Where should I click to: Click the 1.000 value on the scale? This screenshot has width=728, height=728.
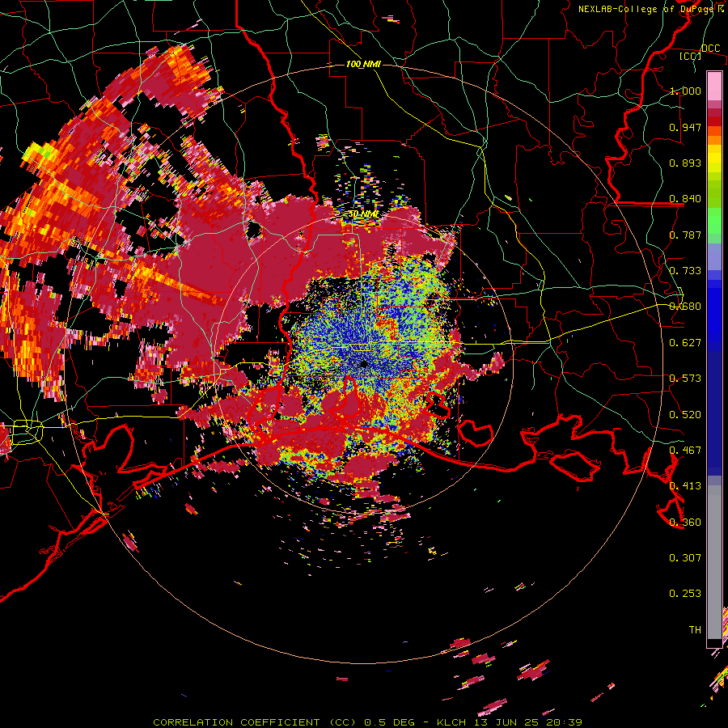(x=685, y=91)
